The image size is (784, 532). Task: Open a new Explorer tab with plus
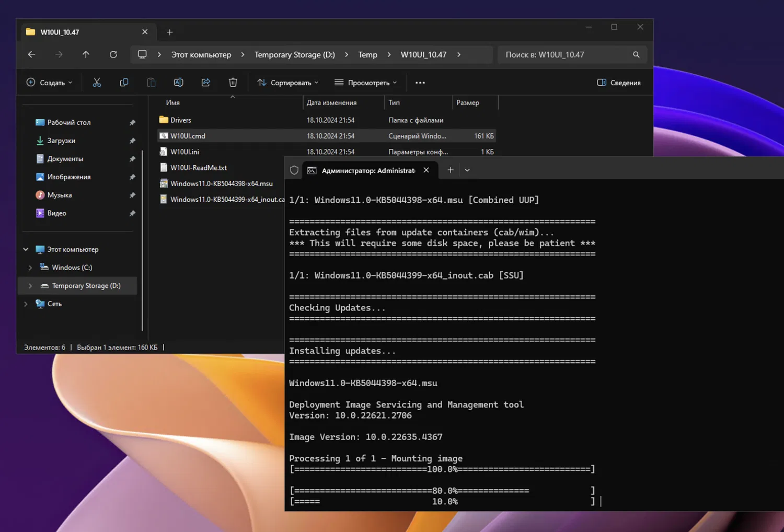169,32
